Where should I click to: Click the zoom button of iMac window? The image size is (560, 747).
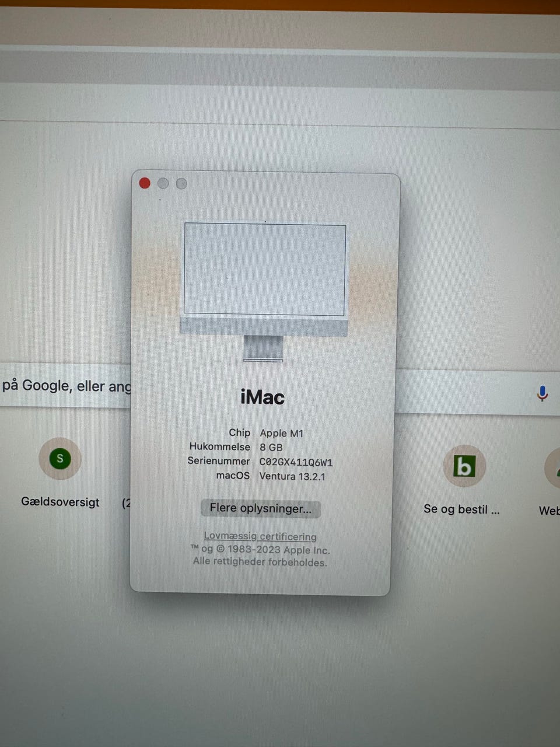pyautogui.click(x=181, y=184)
